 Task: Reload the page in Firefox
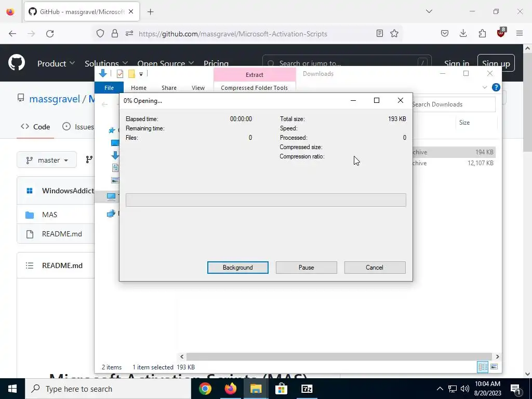pyautogui.click(x=50, y=34)
